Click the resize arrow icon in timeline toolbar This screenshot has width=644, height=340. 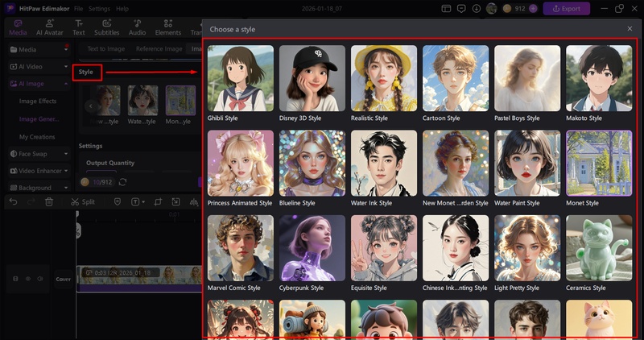(x=175, y=202)
